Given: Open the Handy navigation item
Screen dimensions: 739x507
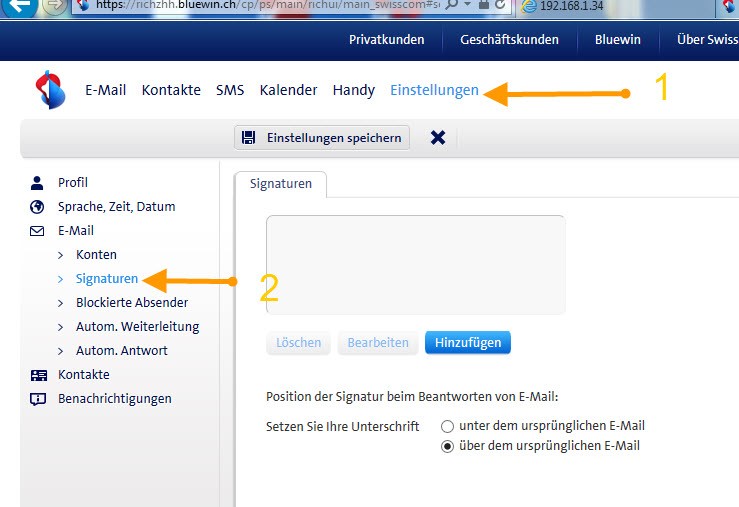Looking at the screenshot, I should tap(354, 90).
